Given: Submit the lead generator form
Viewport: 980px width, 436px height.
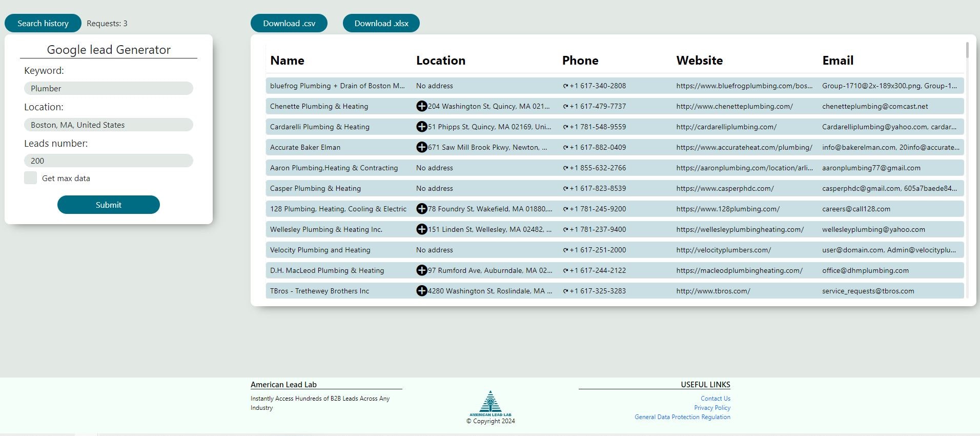Looking at the screenshot, I should (109, 205).
